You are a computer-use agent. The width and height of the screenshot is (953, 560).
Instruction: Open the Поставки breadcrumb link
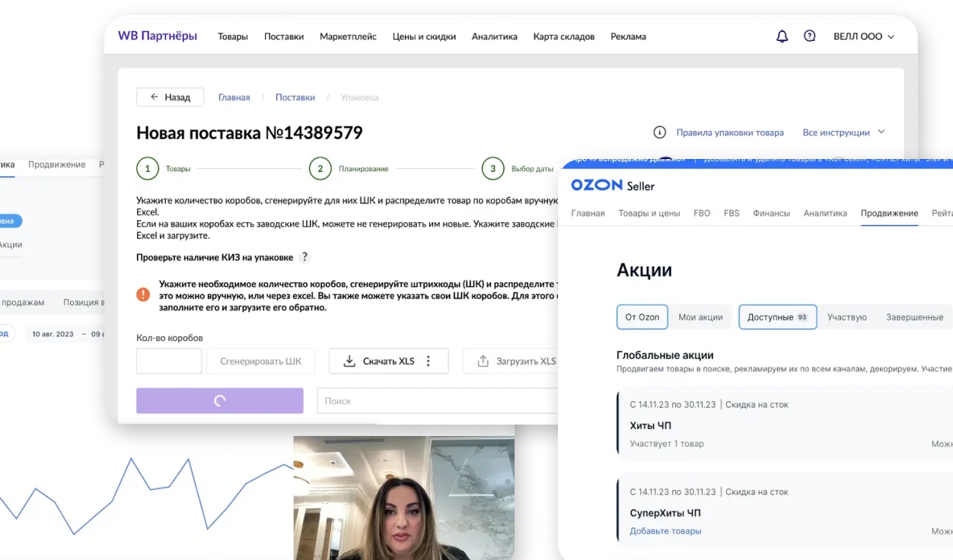click(x=295, y=97)
